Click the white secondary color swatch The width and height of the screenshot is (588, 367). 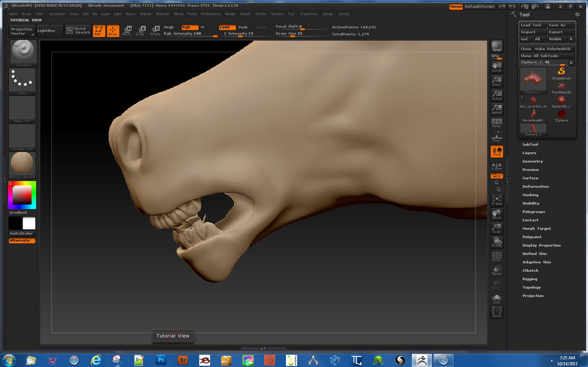point(29,223)
